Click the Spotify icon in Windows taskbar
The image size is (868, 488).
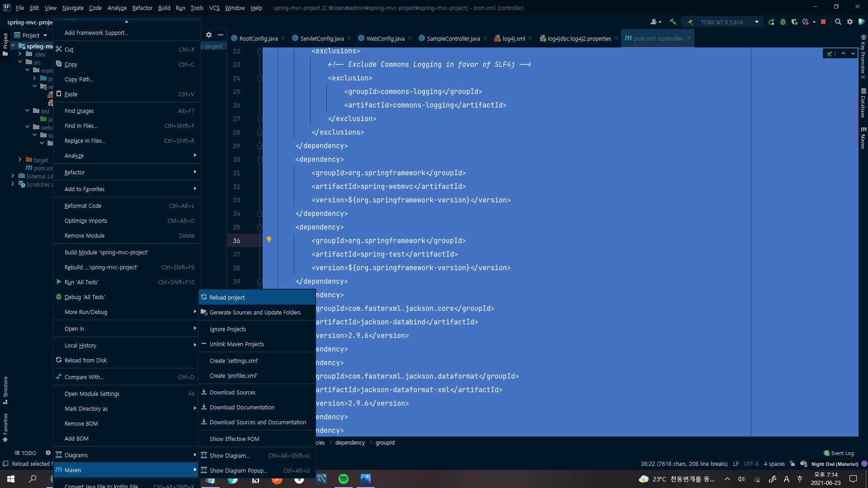344,479
